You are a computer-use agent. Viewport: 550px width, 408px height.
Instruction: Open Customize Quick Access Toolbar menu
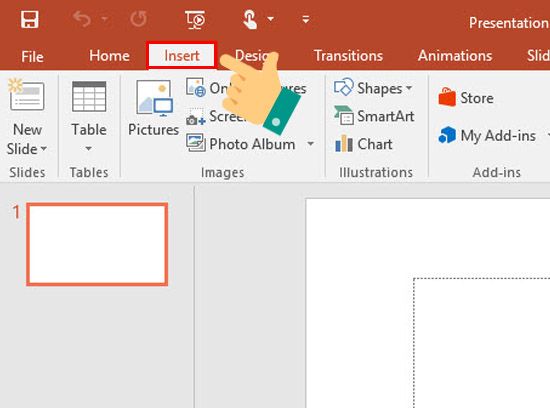(x=306, y=19)
